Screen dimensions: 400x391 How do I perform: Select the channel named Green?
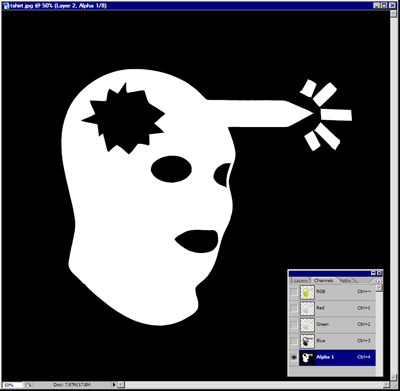click(x=323, y=324)
